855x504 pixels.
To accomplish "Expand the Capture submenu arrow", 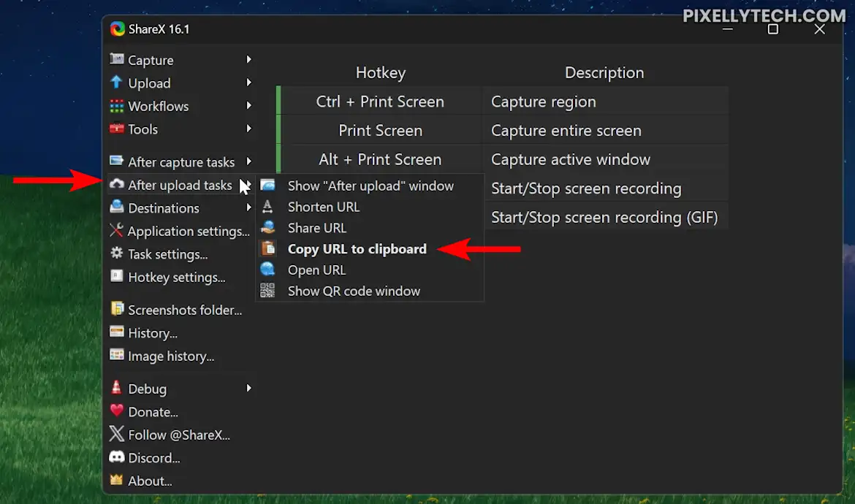I will tap(248, 59).
